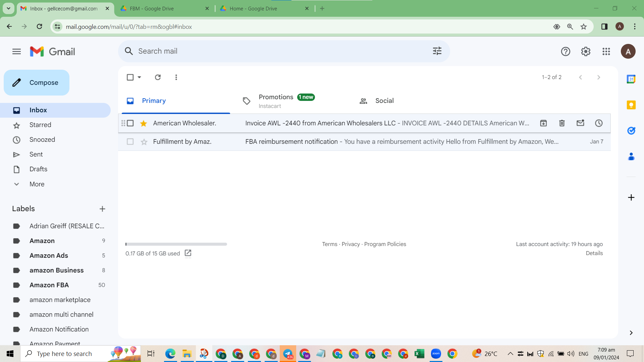Open Chrome side panel icon
Image resolution: width=644 pixels, height=362 pixels.
(x=604, y=26)
